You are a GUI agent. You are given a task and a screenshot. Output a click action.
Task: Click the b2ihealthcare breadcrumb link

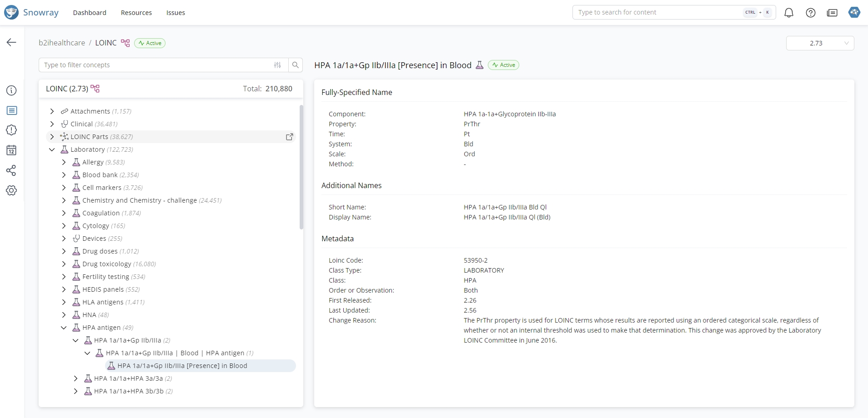click(x=62, y=43)
